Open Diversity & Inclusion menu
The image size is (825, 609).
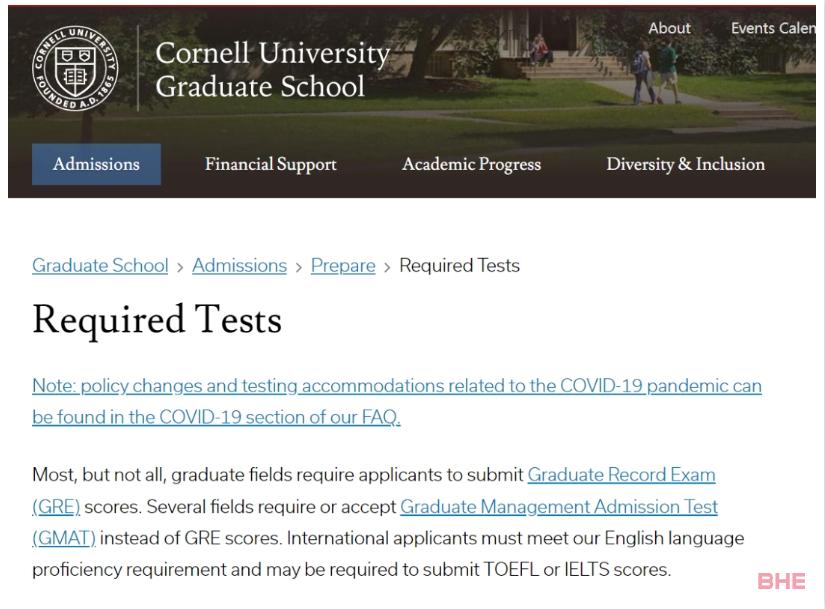[686, 164]
